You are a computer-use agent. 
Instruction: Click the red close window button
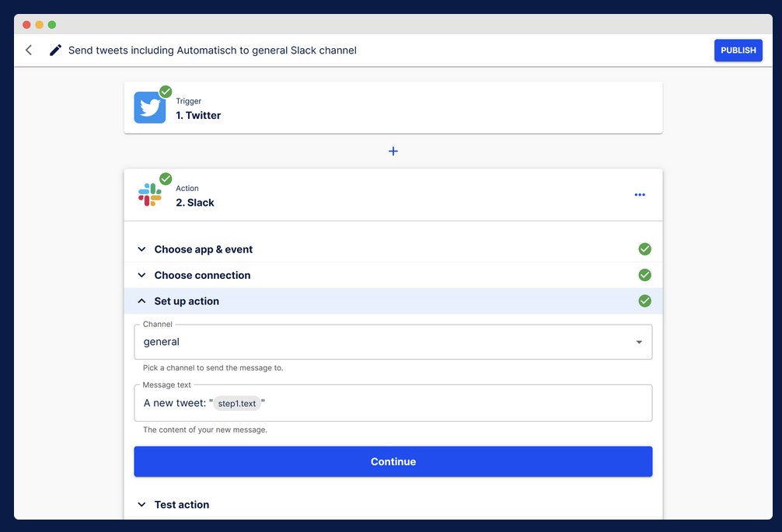pyautogui.click(x=26, y=24)
